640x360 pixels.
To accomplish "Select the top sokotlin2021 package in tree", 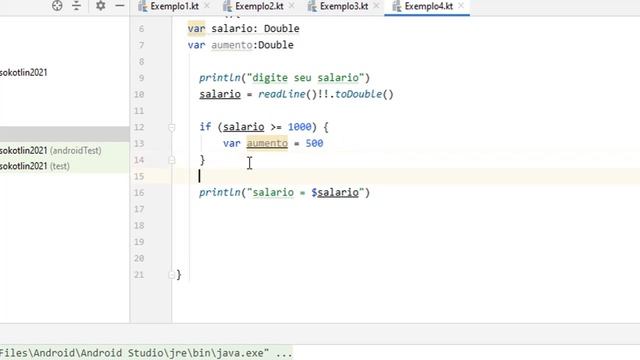I will (x=24, y=72).
